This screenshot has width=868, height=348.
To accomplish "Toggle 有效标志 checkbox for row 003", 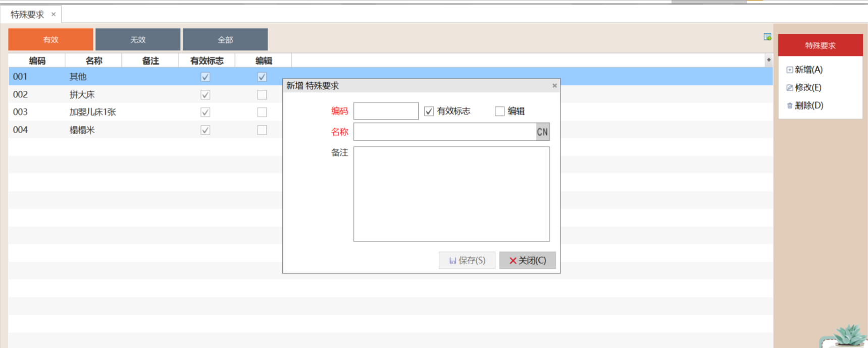I will click(x=206, y=112).
